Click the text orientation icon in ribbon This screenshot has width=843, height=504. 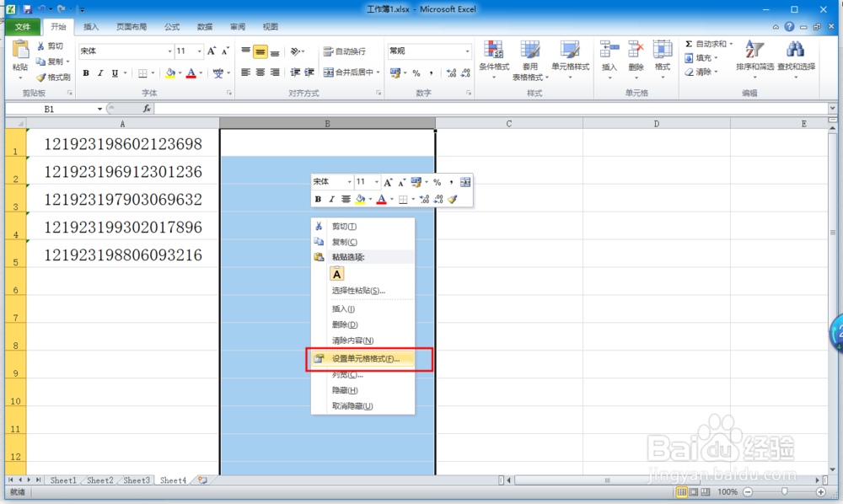pos(295,51)
